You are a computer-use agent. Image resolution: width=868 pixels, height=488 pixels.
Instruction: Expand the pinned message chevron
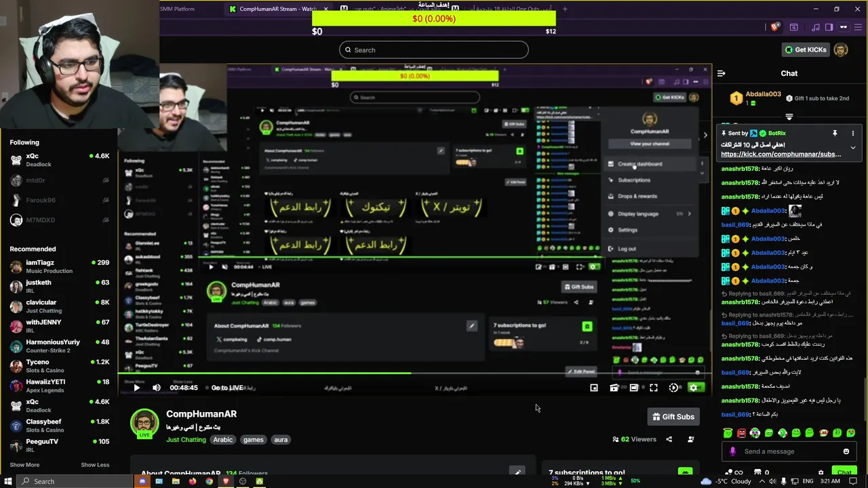(x=853, y=148)
